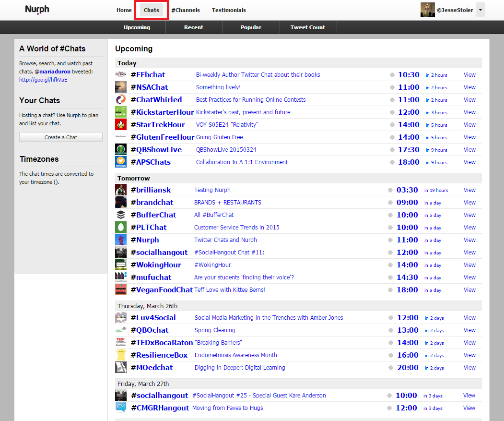This screenshot has width=504, height=421.
Task: Open the goo.gl/hfkVaE tweeted link
Action: pyautogui.click(x=43, y=80)
